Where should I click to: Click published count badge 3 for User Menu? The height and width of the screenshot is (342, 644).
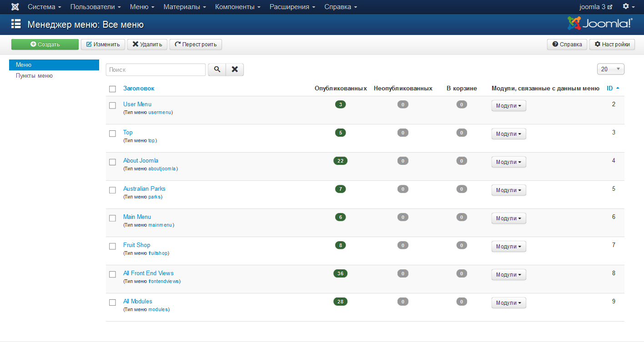(x=340, y=104)
